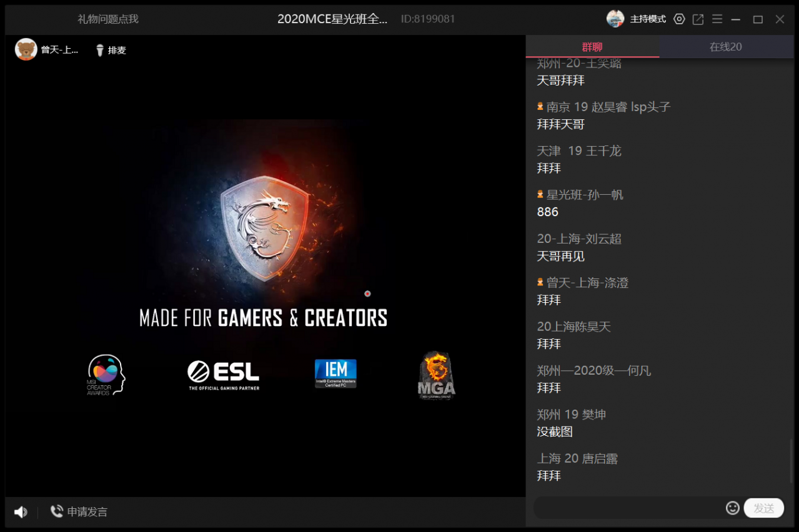Click username 南京 19 赵昊睿 lsp头子
Screen dimensions: 799x532
[608, 107]
